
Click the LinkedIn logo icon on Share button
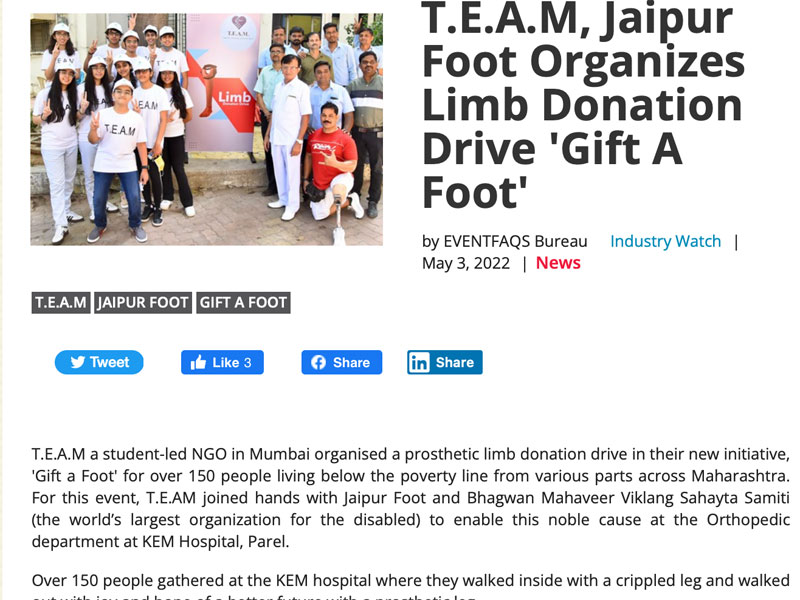tap(419, 362)
